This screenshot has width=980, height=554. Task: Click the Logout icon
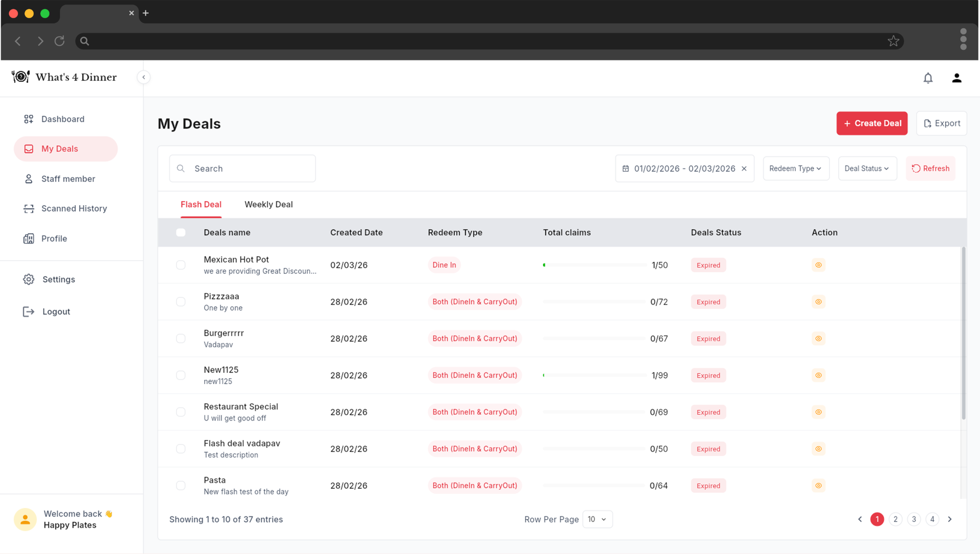[29, 311]
